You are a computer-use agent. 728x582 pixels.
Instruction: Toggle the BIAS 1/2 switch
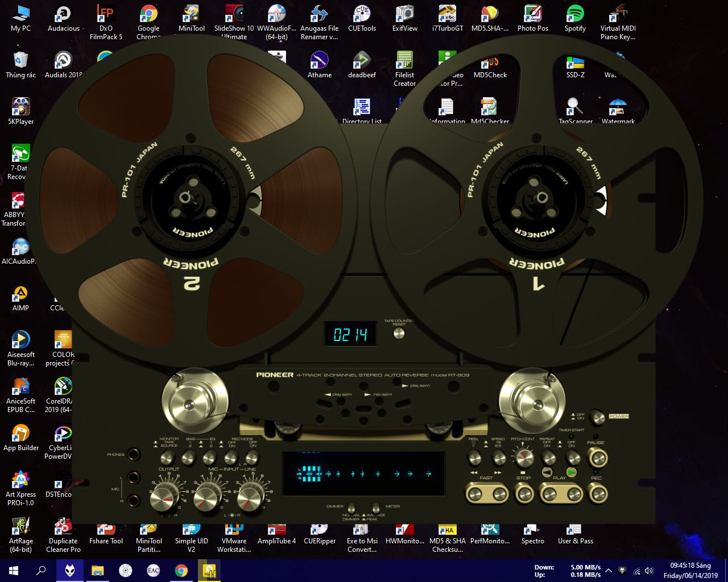point(189,456)
